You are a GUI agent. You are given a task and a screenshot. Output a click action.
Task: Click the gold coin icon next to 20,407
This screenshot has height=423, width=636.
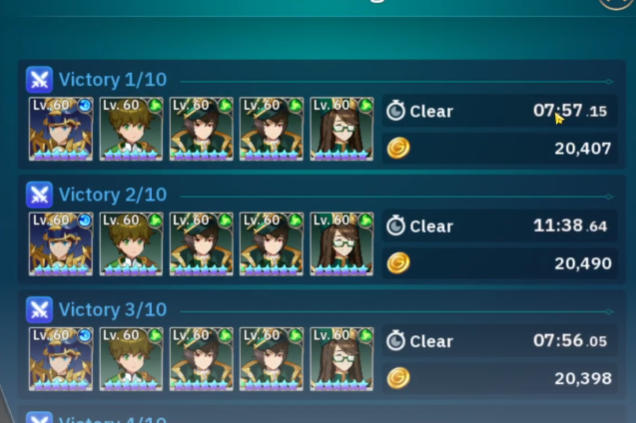coord(398,148)
